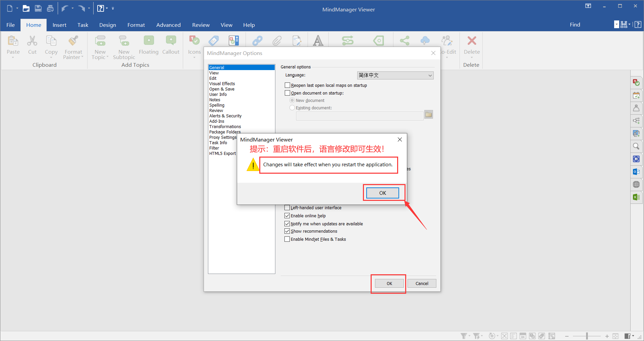This screenshot has width=644, height=341.
Task: Enable Reopen last open local maps checkbox
Action: (x=287, y=86)
